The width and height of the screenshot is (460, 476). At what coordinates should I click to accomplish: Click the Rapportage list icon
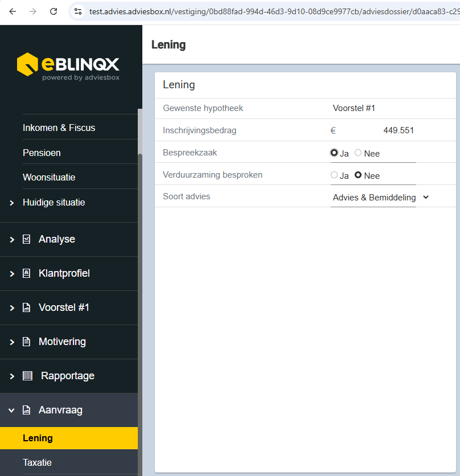(27, 376)
